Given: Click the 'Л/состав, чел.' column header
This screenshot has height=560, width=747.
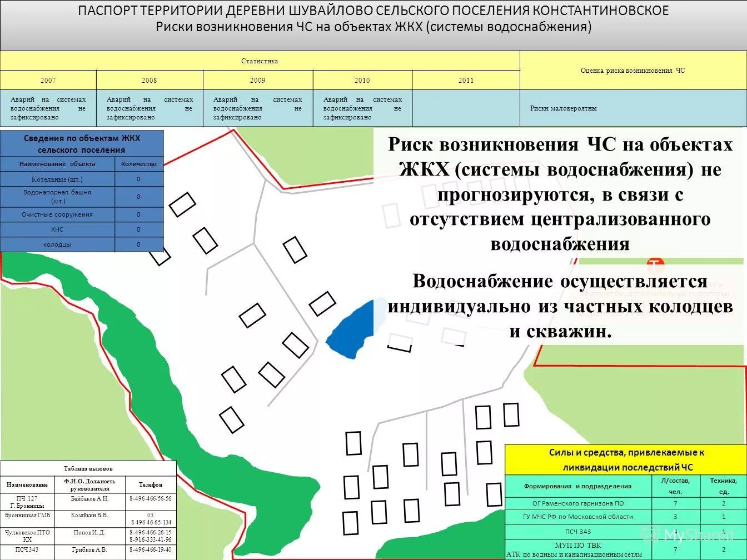Looking at the screenshot, I should click(x=675, y=486).
